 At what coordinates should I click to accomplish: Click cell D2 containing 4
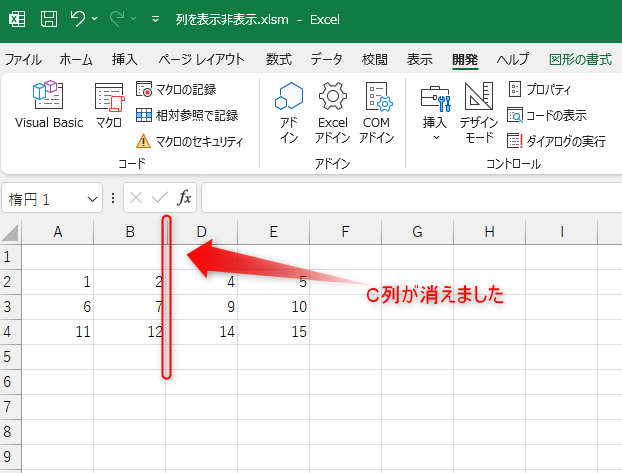[202, 282]
